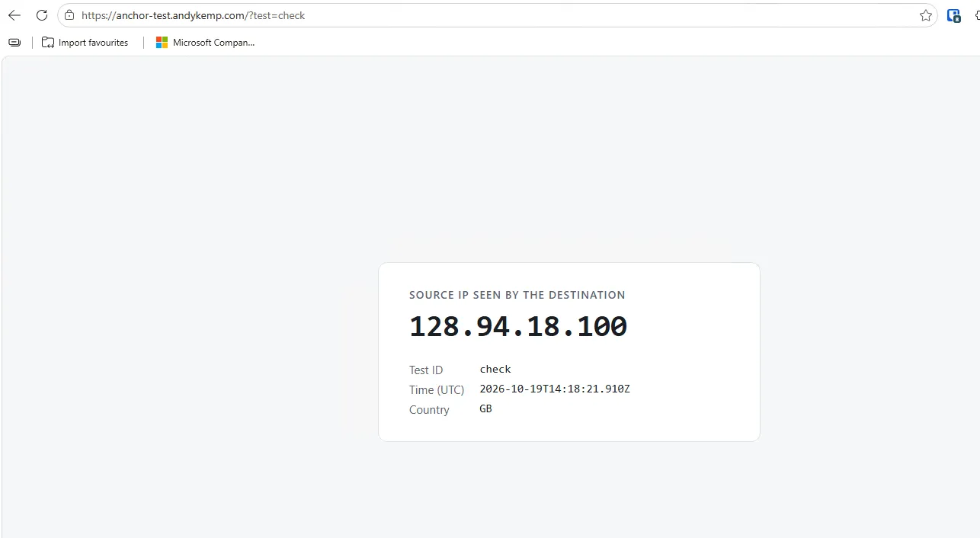The height and width of the screenshot is (538, 980).
Task: View site info via the padlock icon
Action: click(x=69, y=15)
